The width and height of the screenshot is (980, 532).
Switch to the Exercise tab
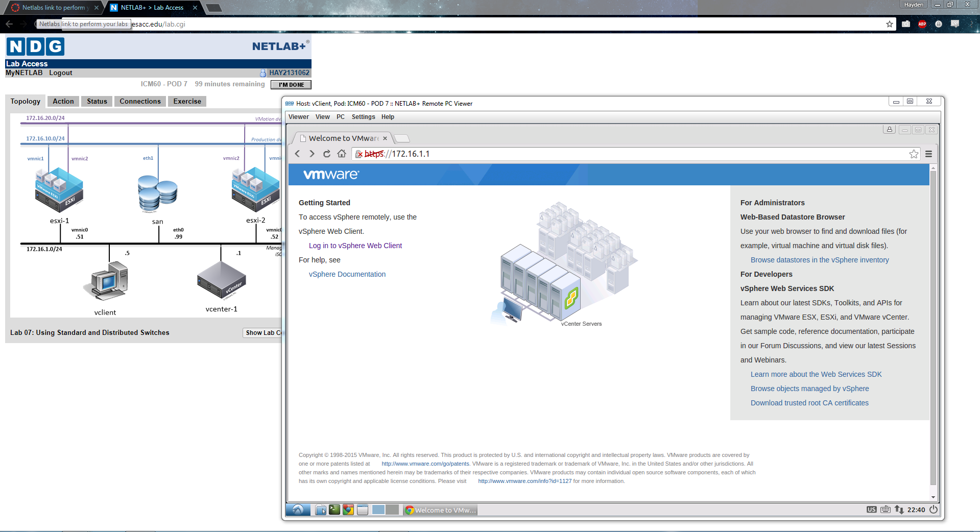[x=187, y=101]
